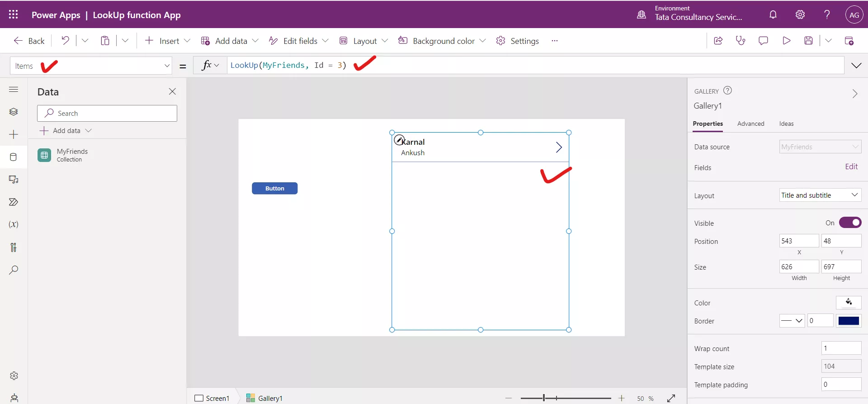Click the Undo icon
Viewport: 868px width, 404px height.
tap(66, 41)
